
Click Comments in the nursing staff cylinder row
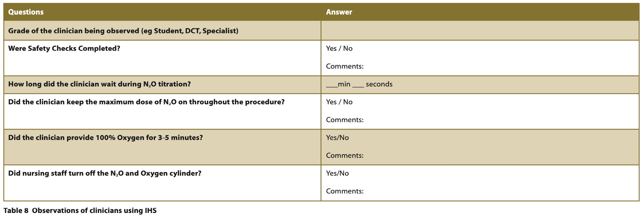[345, 191]
